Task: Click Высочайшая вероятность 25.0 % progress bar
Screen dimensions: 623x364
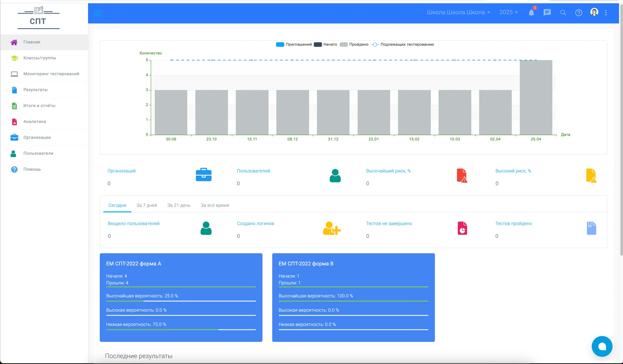Action: (181, 301)
